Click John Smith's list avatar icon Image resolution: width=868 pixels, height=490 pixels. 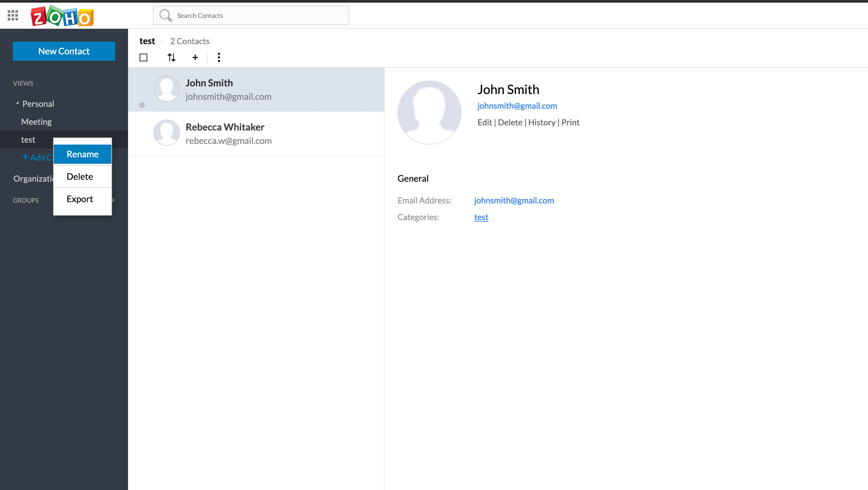pos(166,89)
